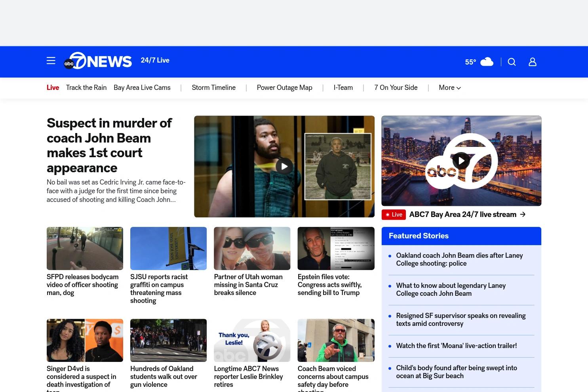Open Oakland students walkout thumbnail

coord(168,340)
